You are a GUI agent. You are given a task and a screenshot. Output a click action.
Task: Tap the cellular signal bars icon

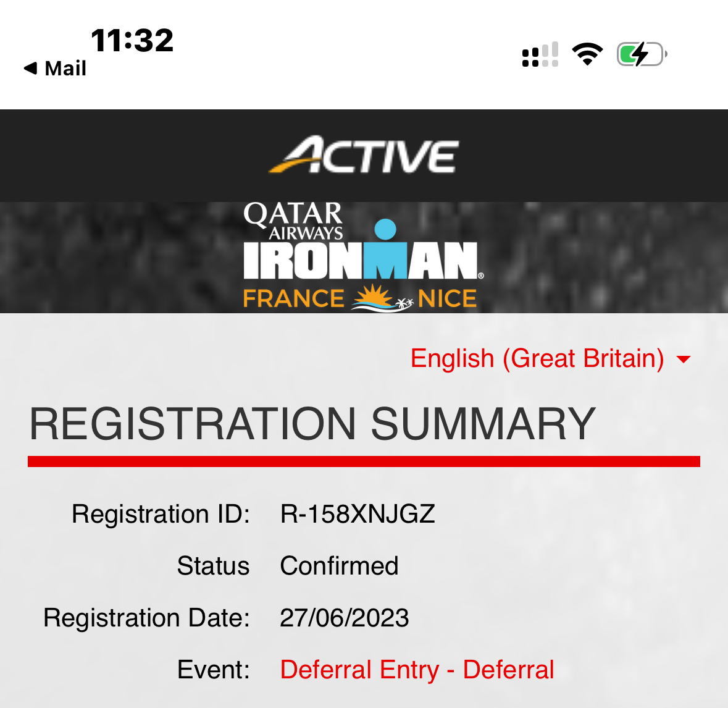pyautogui.click(x=540, y=54)
